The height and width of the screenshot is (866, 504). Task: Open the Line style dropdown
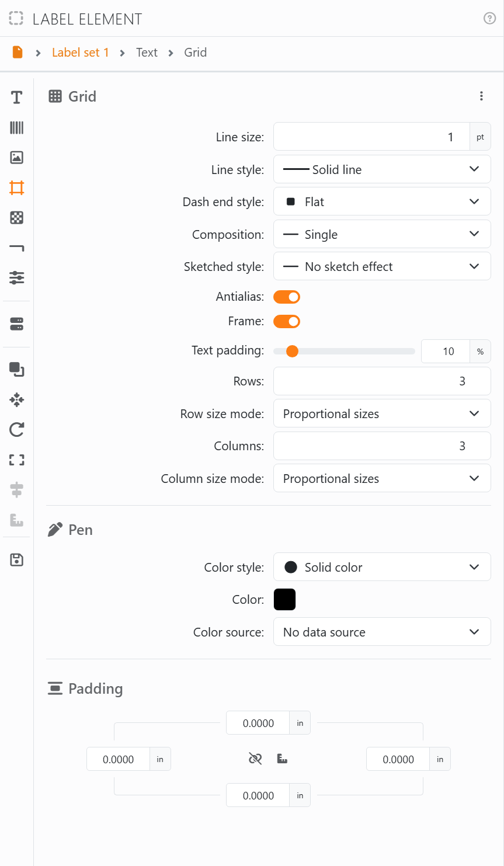382,169
